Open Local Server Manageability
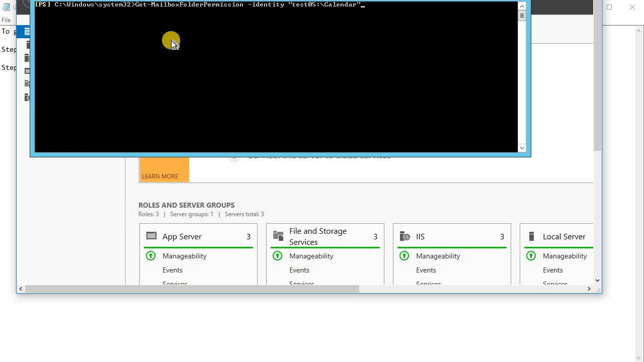This screenshot has width=644, height=362. coord(565,256)
